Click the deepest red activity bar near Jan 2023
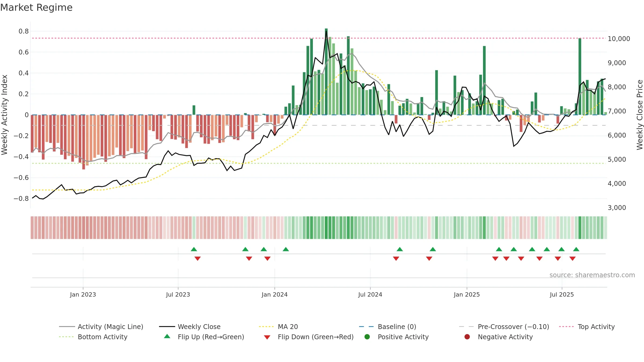The height and width of the screenshot is (362, 644). click(x=83, y=142)
